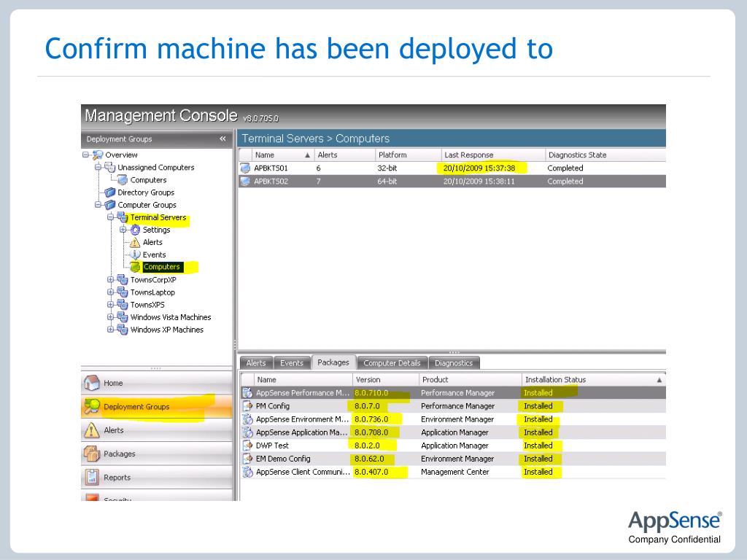747x560 pixels.
Task: Click the Reports document icon in navigation
Action: [x=91, y=477]
